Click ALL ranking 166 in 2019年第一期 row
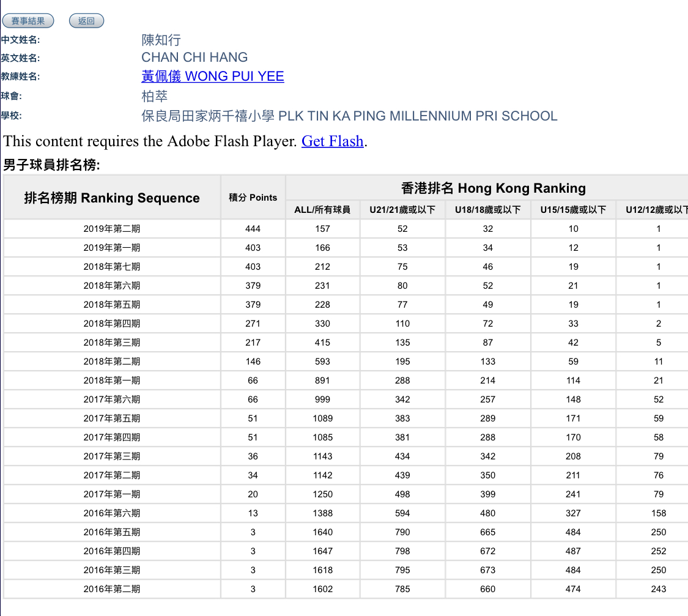The width and height of the screenshot is (688, 616). pos(322,248)
